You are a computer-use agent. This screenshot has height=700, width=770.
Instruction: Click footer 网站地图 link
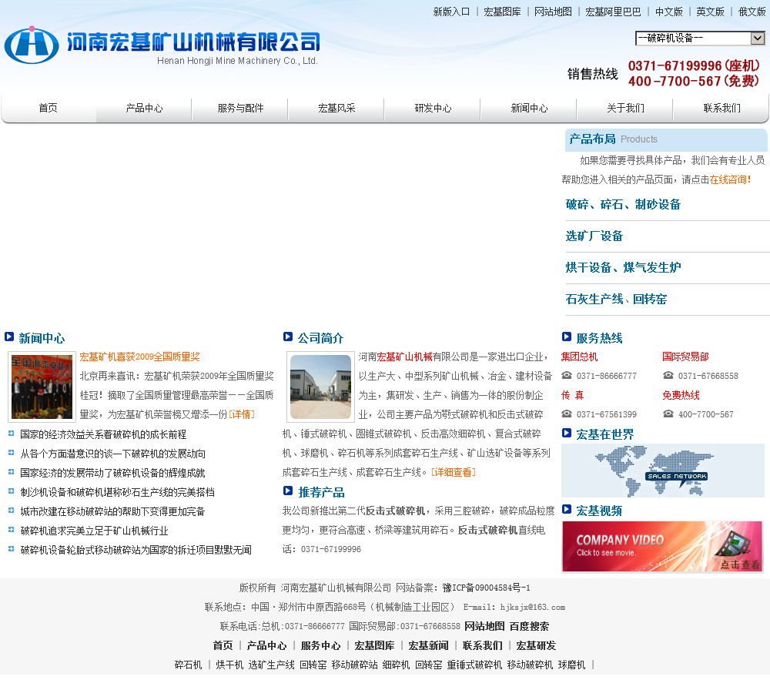tap(484, 626)
